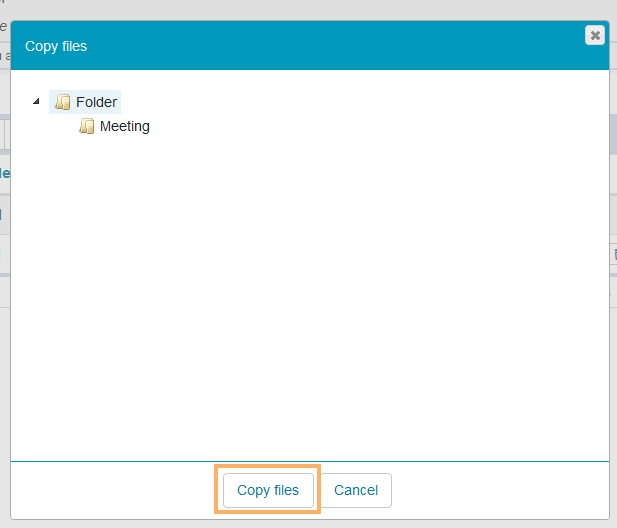
Task: Click the Meeting subfolder icon
Action: pyautogui.click(x=87, y=126)
